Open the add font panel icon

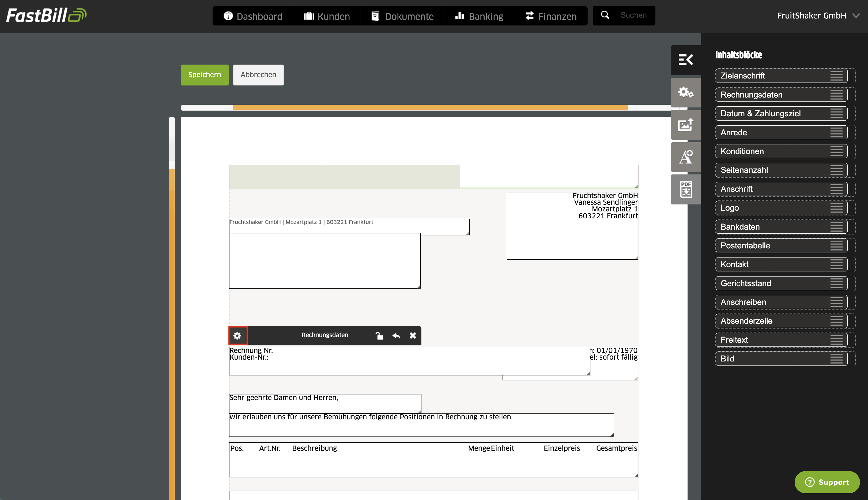685,157
